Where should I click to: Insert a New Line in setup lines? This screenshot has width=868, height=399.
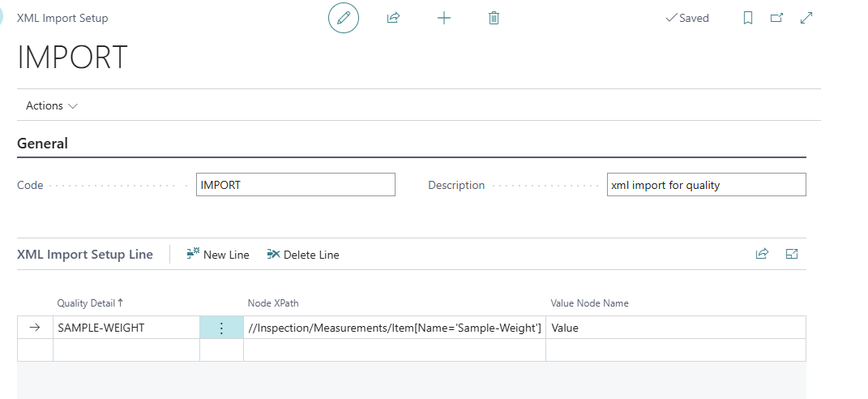tap(218, 255)
